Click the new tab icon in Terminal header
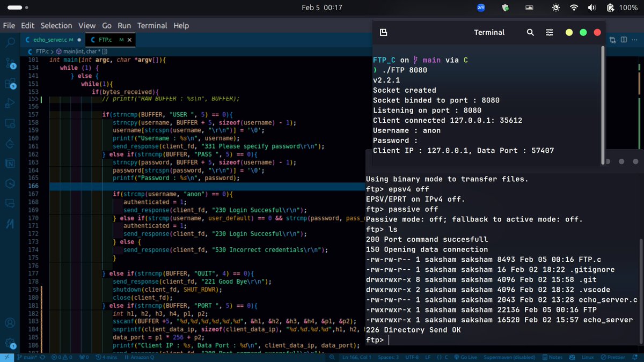 pos(383,32)
